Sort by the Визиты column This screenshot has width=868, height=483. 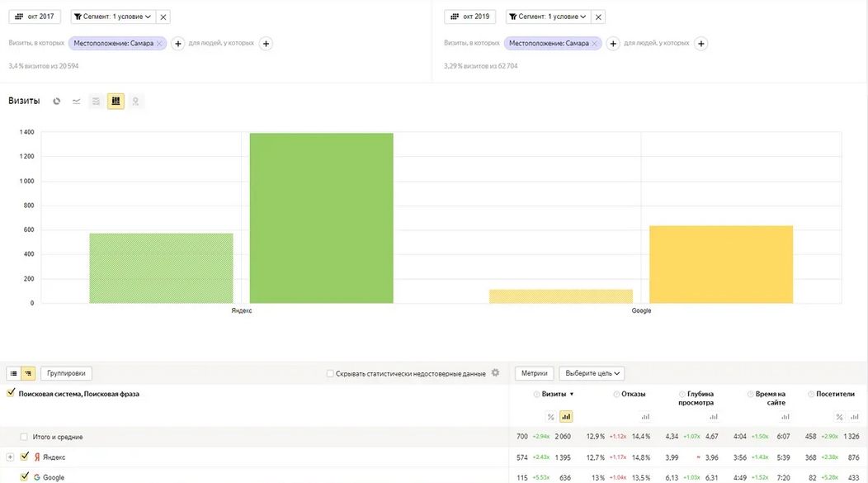click(x=554, y=394)
